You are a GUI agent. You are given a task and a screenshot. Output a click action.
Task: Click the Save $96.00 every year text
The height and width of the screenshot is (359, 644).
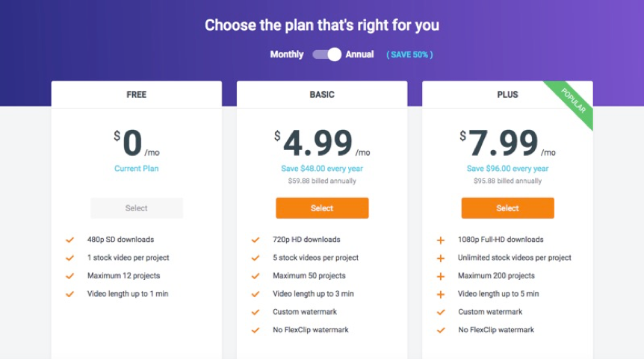pyautogui.click(x=507, y=169)
